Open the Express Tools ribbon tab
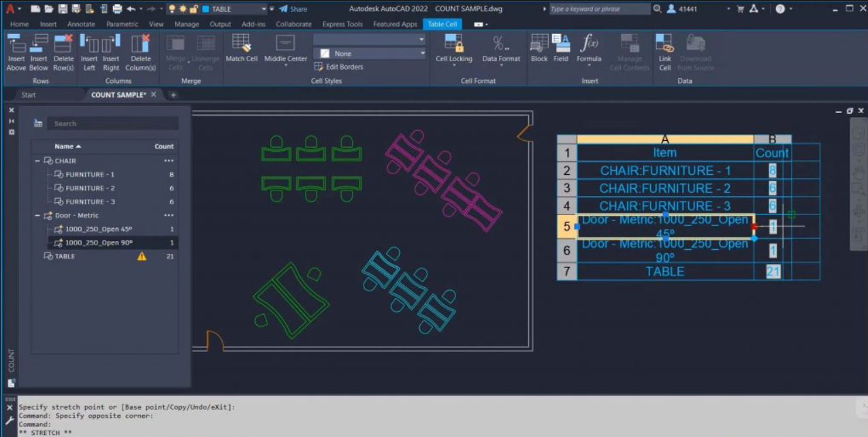The height and width of the screenshot is (437, 868). pos(342,24)
